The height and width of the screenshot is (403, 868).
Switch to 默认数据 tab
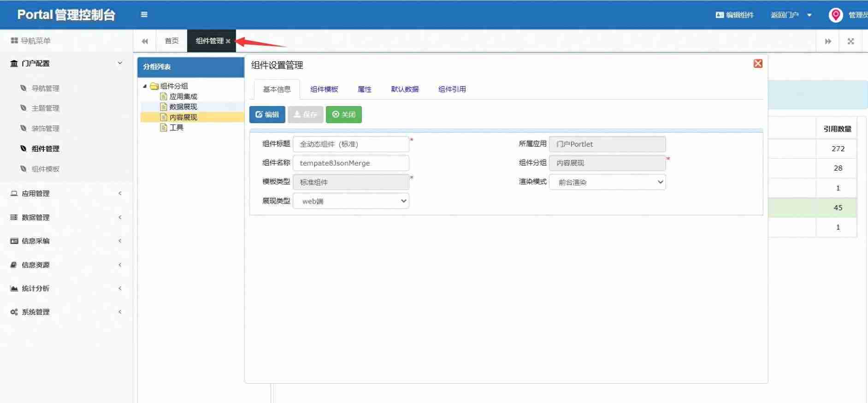click(405, 89)
